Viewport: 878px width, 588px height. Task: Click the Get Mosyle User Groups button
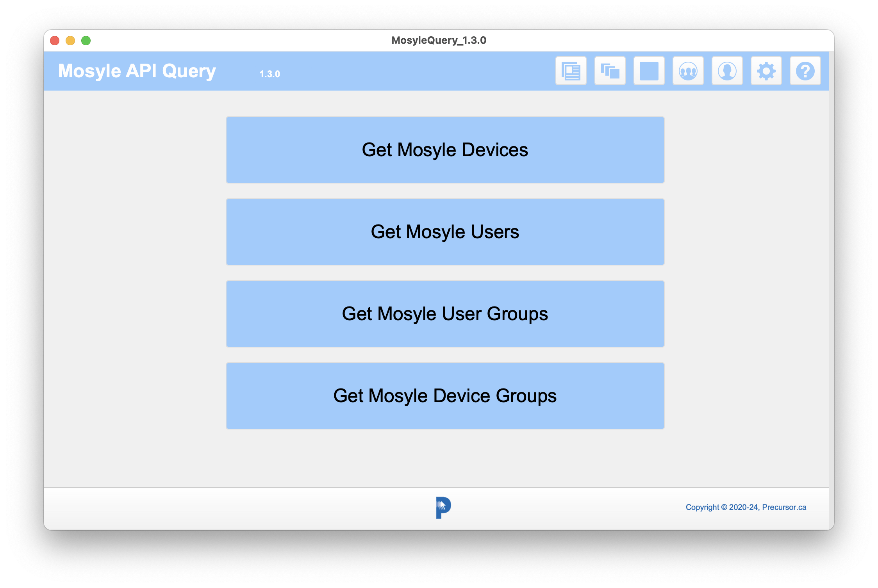coord(445,314)
